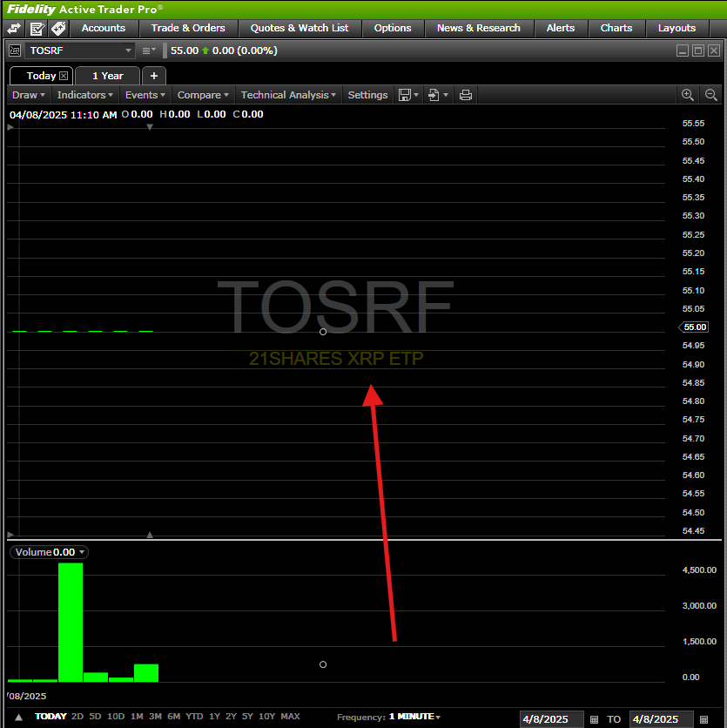Maximize the chart window panel
Viewport: 727px width, 728px height.
click(697, 51)
